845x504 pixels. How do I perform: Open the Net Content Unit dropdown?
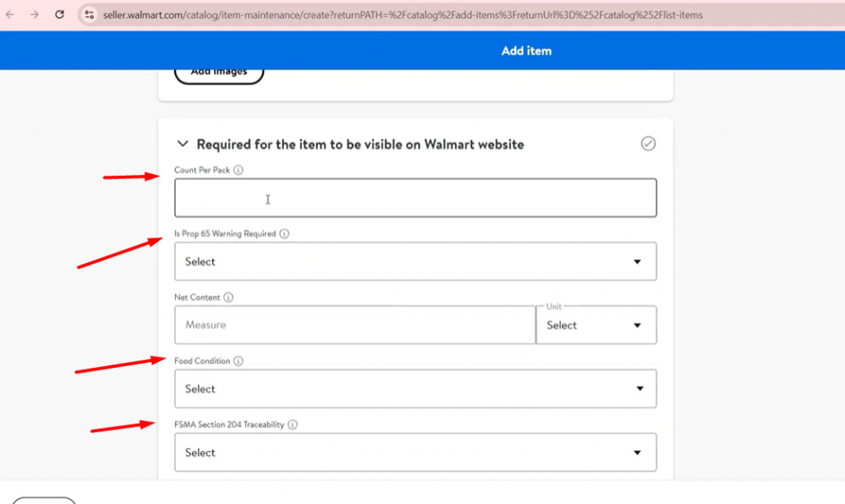[596, 325]
